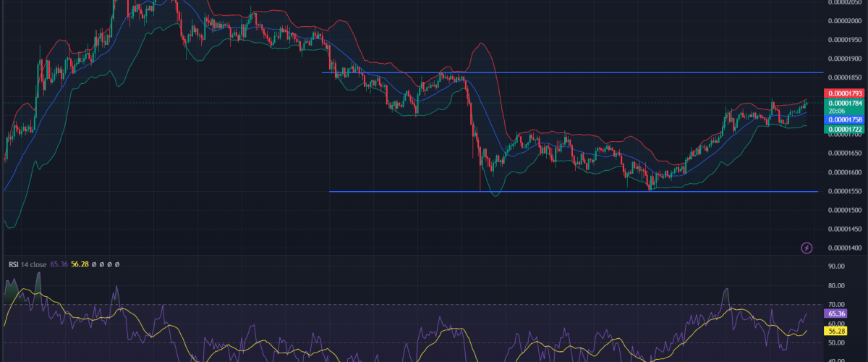The height and width of the screenshot is (362, 868).
Task: Click the 0.00001400 price axis tick
Action: pos(845,248)
